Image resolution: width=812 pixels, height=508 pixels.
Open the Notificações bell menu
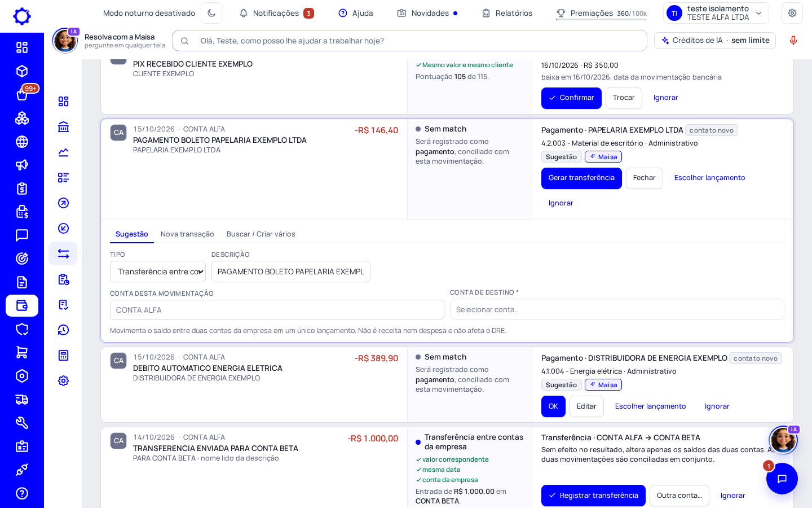click(276, 13)
